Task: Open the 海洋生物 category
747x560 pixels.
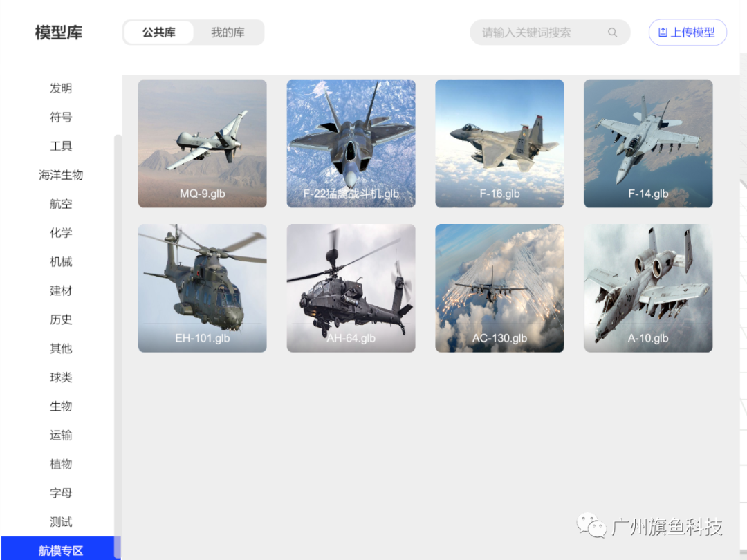Action: [61, 175]
